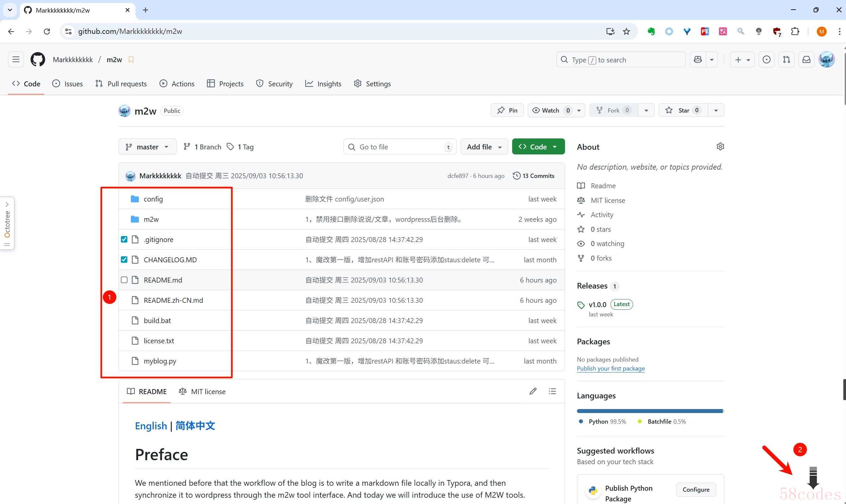
Task: Click Publish your first package link
Action: 611,369
